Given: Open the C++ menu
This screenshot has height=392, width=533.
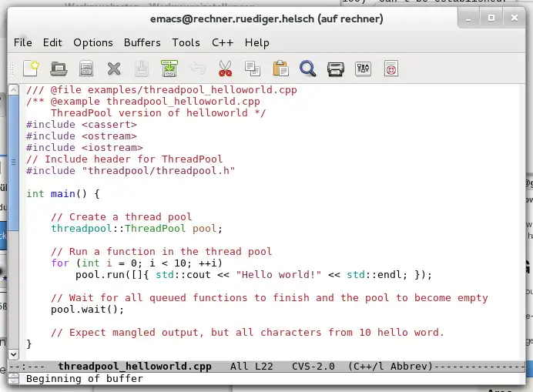Looking at the screenshot, I should tap(223, 43).
